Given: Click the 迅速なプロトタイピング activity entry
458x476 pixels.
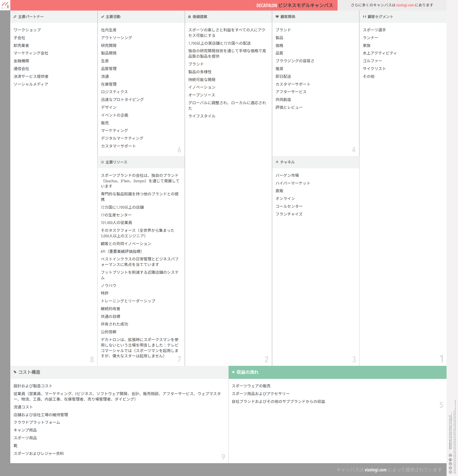Looking at the screenshot, I should tap(122, 100).
